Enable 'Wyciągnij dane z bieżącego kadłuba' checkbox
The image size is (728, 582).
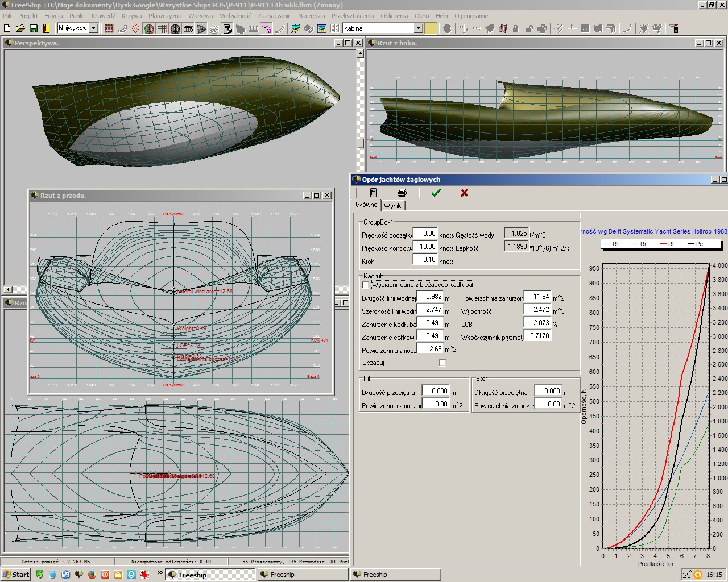pos(366,285)
